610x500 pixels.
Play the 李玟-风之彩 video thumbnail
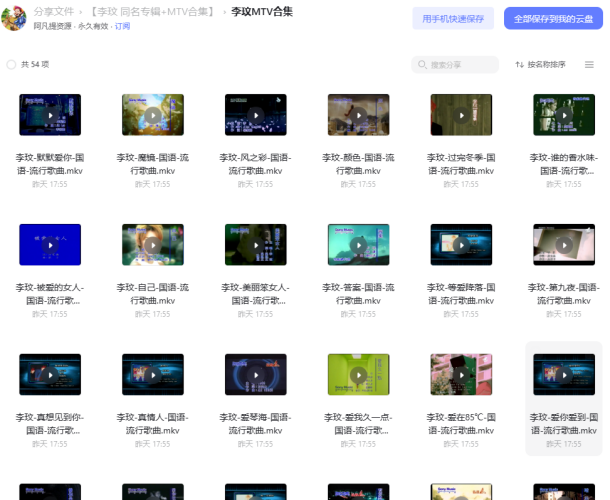[256, 115]
